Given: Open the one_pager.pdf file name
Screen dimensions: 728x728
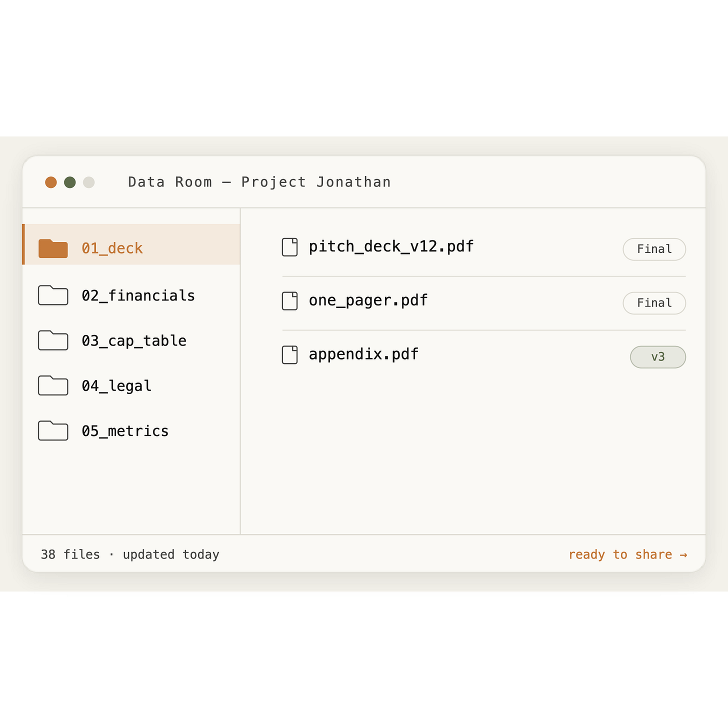Looking at the screenshot, I should [368, 300].
